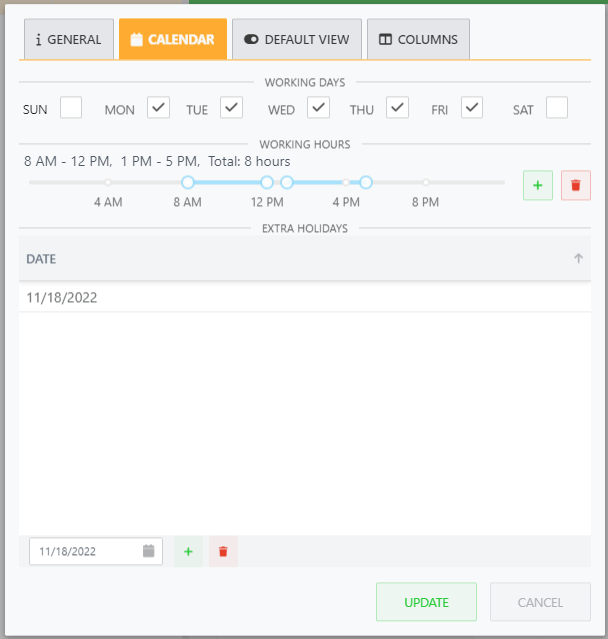Click the 5 PM working hours slider handle

click(366, 182)
